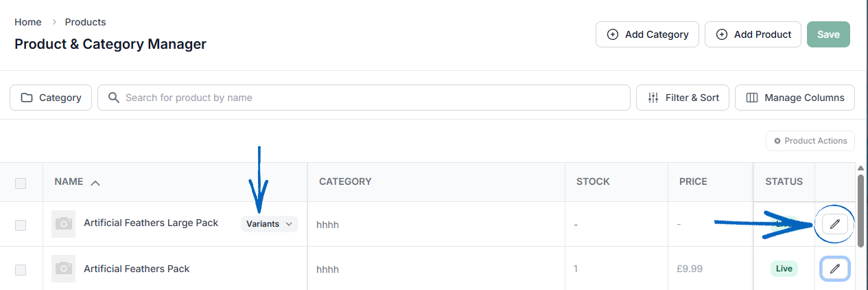The height and width of the screenshot is (290, 868).
Task: Check the box for Artificial Feathers Large Pack
Action: (21, 225)
